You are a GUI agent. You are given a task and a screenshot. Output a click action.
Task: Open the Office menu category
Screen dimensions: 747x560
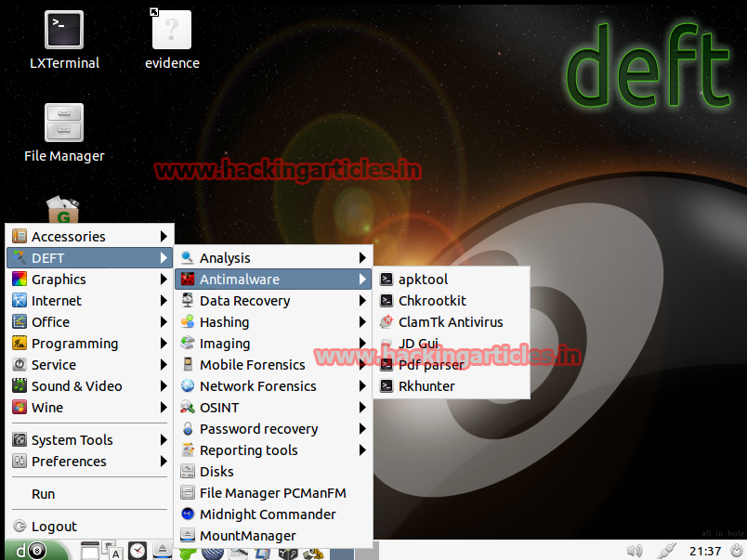coord(89,322)
